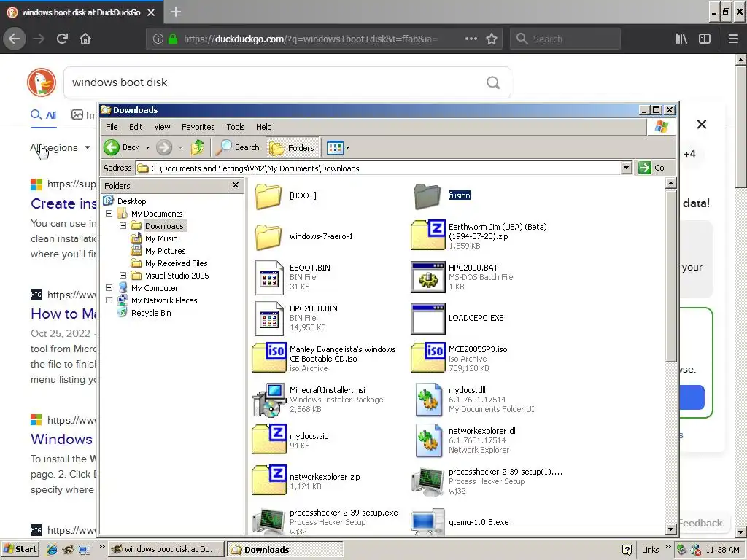This screenshot has width=747, height=560.
Task: Open the Firefox hamburger menu
Action: click(733, 39)
